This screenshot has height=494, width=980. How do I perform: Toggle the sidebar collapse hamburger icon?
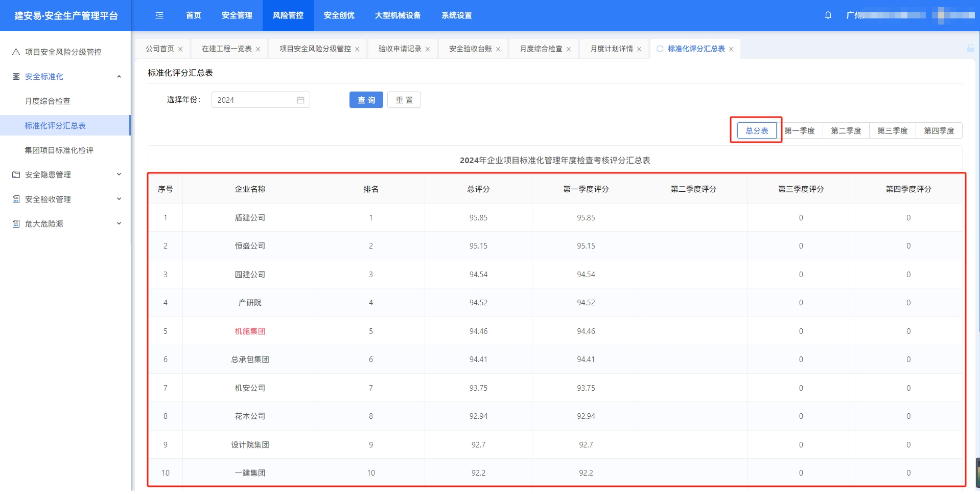(159, 15)
